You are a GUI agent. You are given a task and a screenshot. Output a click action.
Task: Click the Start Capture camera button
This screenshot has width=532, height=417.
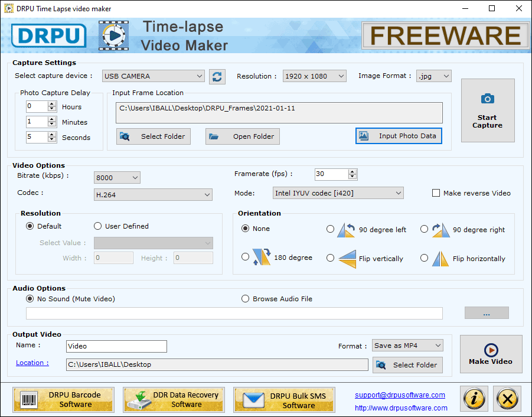[x=488, y=110]
